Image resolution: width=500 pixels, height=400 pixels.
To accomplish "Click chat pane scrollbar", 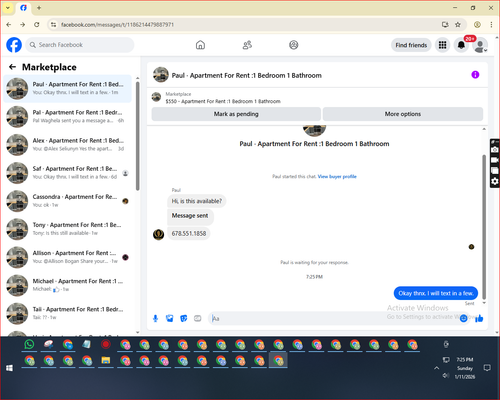I will pos(484,227).
